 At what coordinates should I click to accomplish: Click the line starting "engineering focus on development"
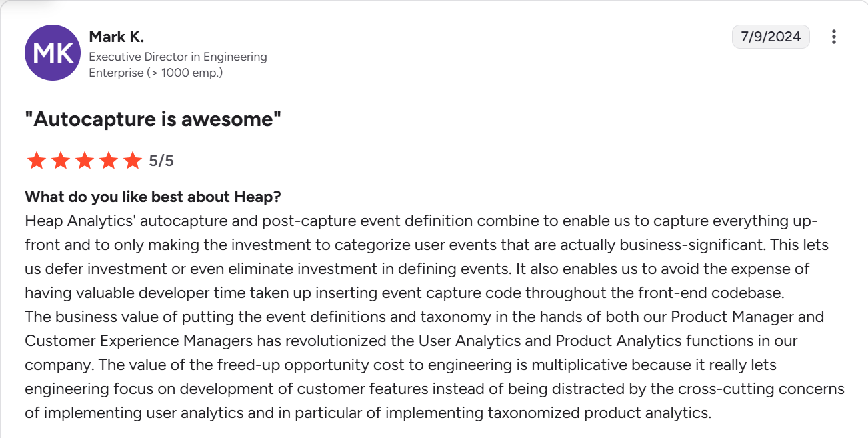(x=434, y=389)
